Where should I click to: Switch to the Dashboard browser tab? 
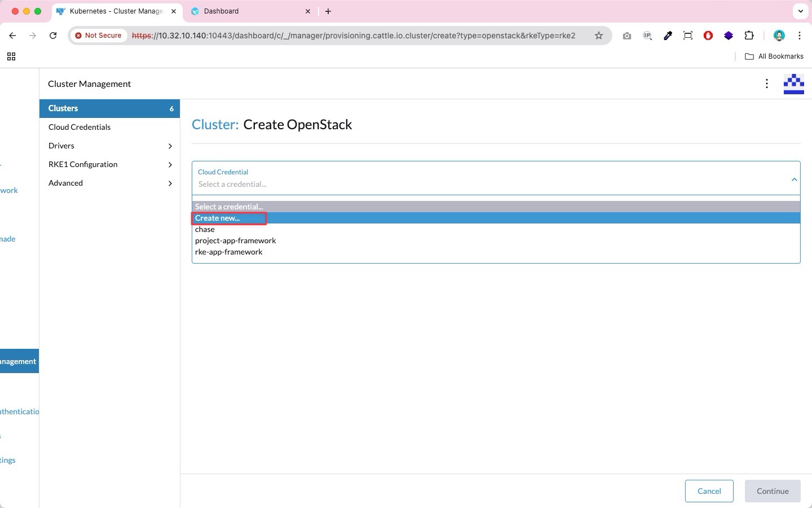click(251, 11)
